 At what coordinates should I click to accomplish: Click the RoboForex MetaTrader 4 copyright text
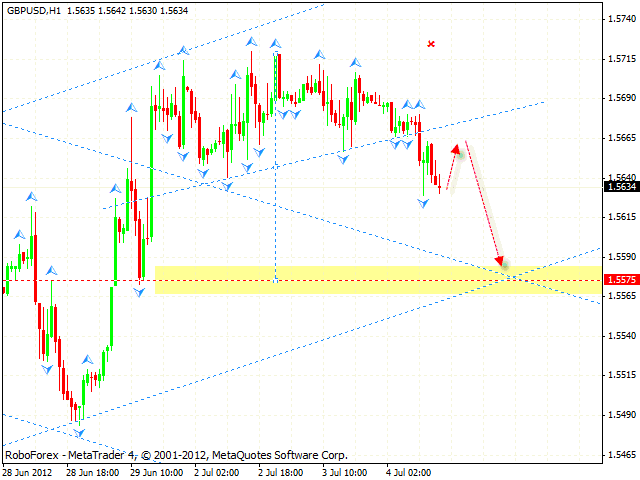176,455
